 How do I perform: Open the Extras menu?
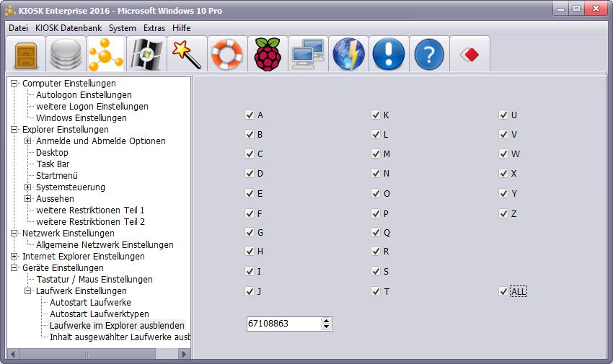(x=154, y=28)
